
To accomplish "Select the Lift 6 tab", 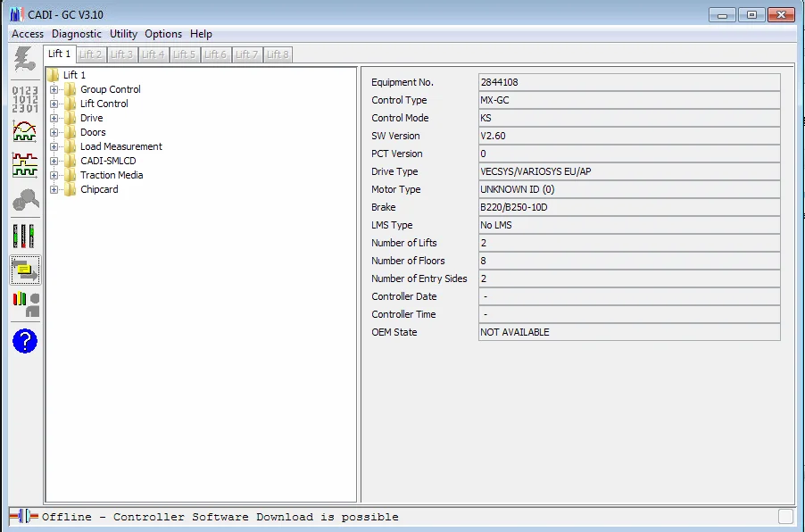I will (215, 54).
